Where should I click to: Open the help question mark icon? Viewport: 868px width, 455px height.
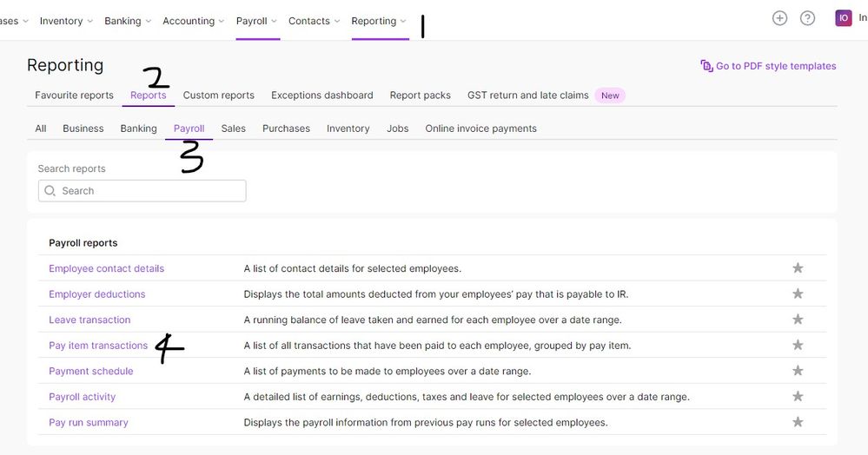click(x=807, y=18)
